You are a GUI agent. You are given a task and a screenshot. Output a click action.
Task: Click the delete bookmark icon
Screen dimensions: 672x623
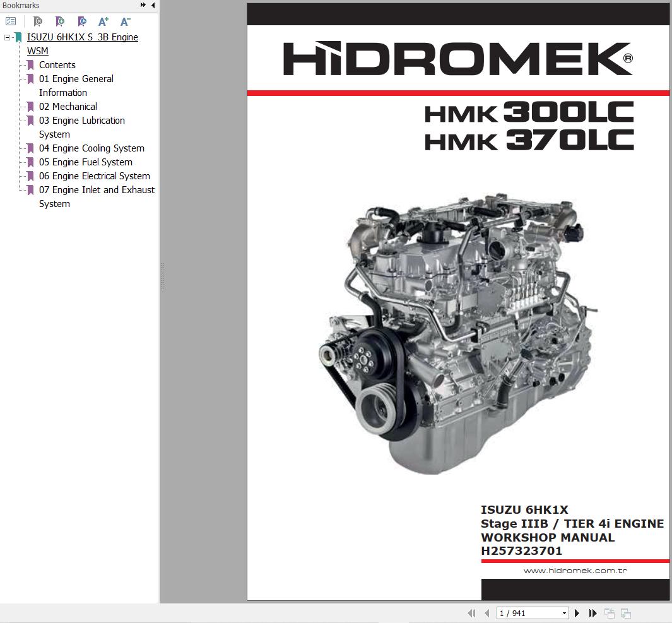[x=38, y=21]
